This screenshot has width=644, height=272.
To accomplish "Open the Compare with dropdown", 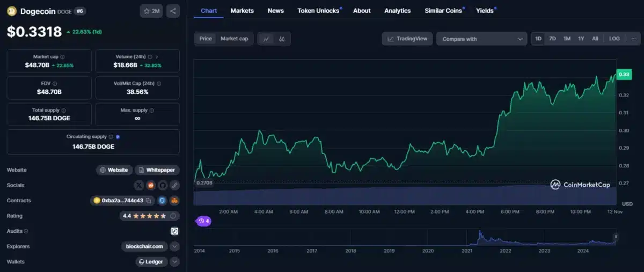I will (x=481, y=39).
